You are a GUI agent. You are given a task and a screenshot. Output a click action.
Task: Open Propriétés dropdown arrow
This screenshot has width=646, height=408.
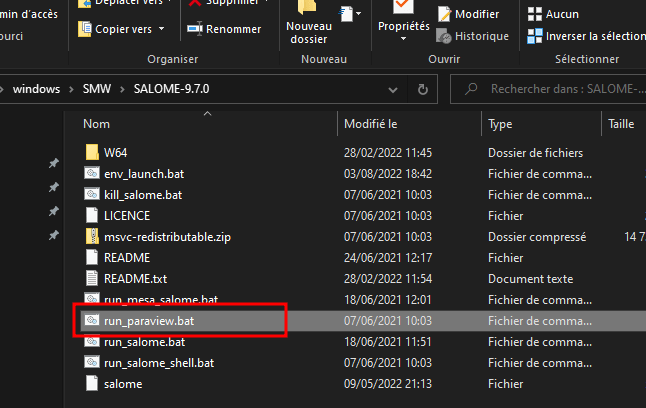click(403, 39)
